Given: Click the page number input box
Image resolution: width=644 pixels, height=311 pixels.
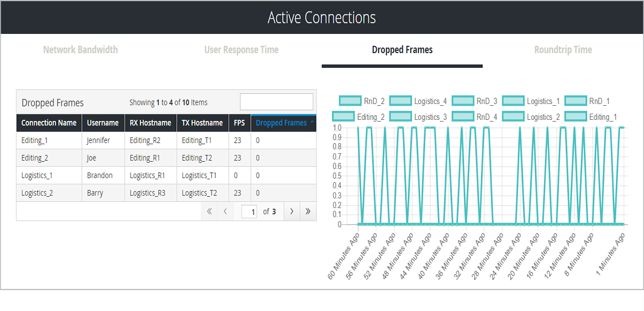Looking at the screenshot, I should [x=249, y=211].
